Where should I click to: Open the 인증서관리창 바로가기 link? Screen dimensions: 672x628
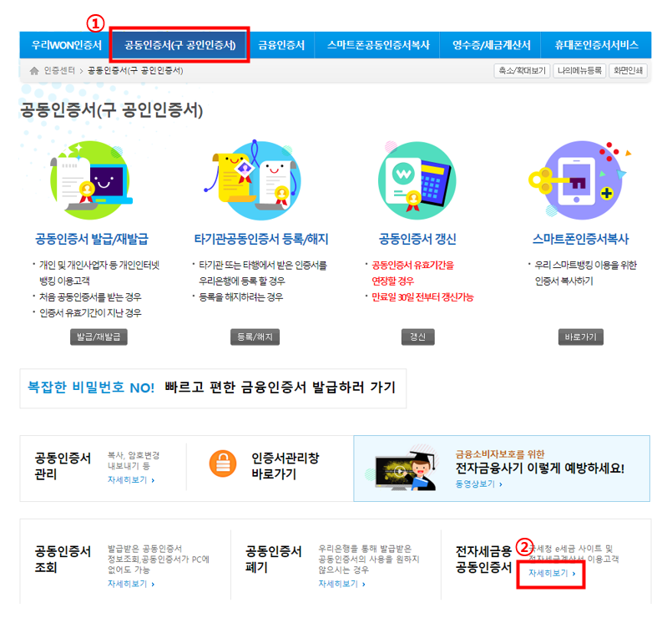coord(285,466)
